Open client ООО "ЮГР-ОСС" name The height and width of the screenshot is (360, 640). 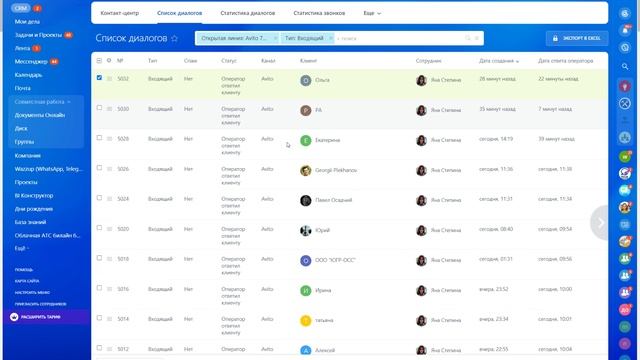pyautogui.click(x=335, y=260)
